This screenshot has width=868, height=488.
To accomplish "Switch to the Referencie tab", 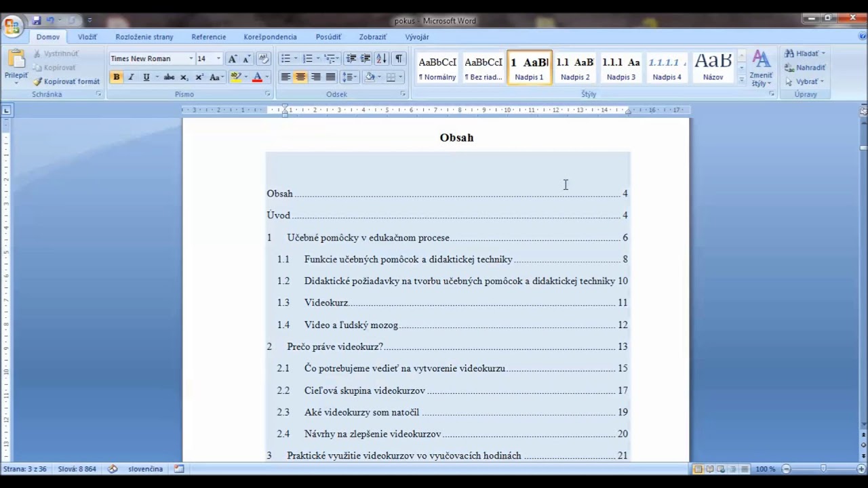I will [208, 37].
